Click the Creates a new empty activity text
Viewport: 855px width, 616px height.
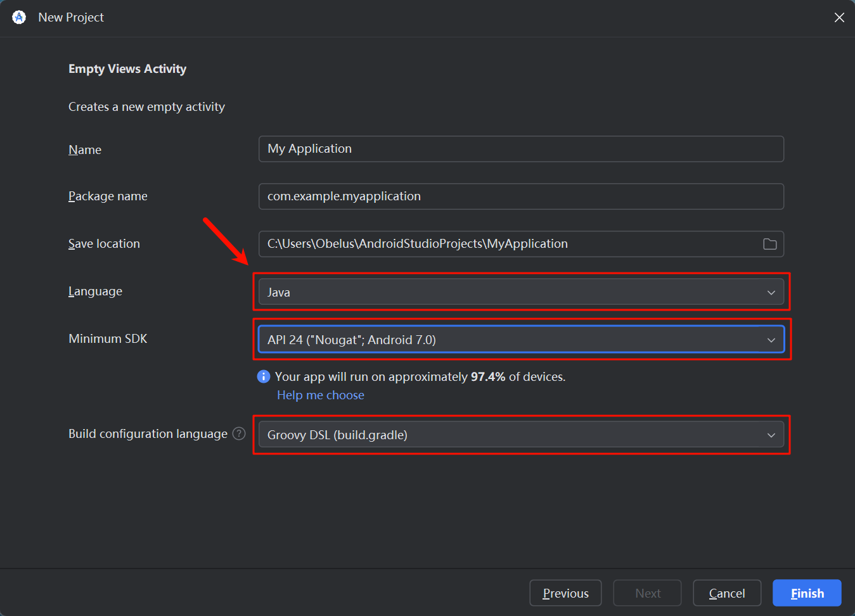tap(146, 107)
